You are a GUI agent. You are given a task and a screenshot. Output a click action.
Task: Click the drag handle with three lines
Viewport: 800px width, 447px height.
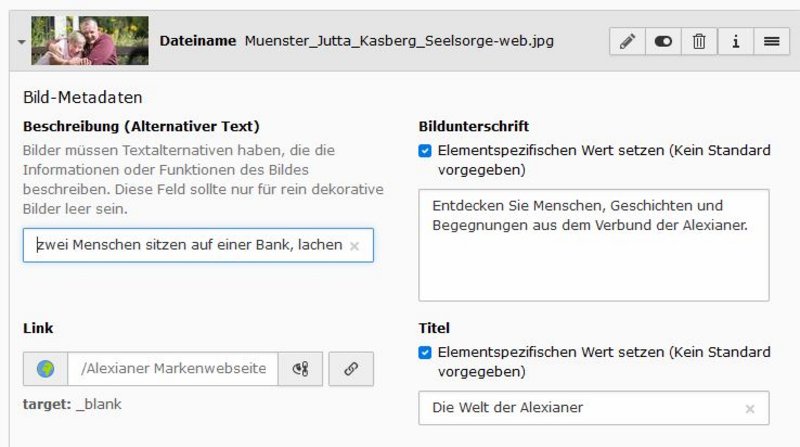pos(771,42)
